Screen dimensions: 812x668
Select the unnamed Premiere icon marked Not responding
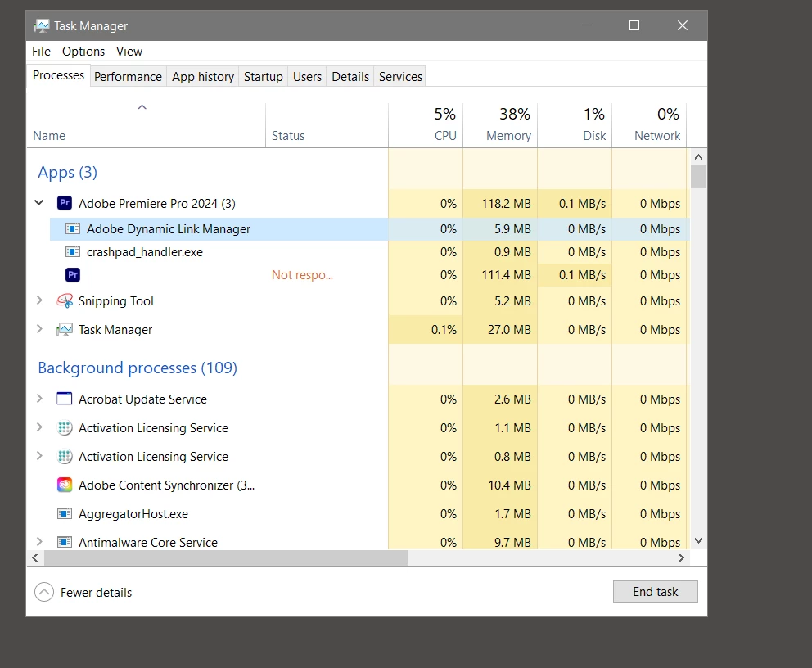click(x=73, y=274)
